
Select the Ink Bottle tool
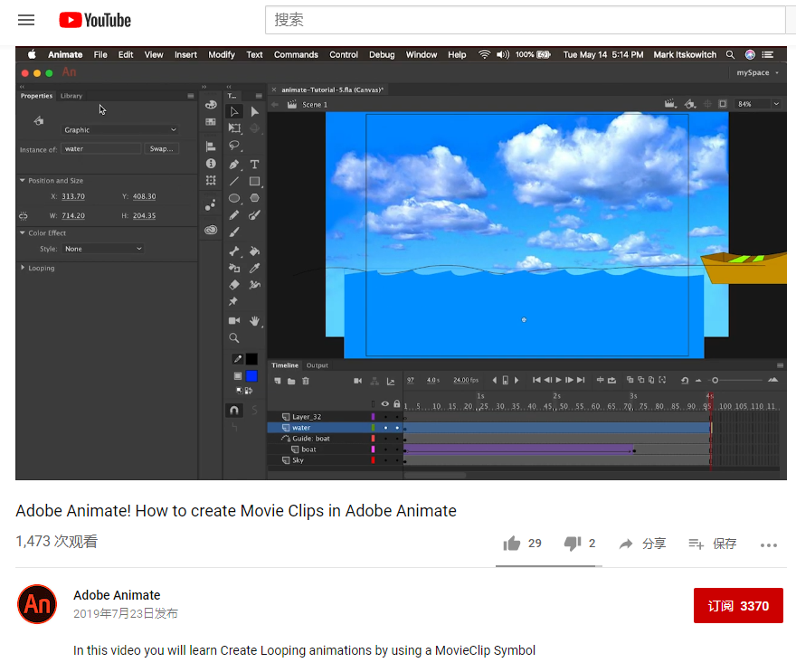point(234,268)
